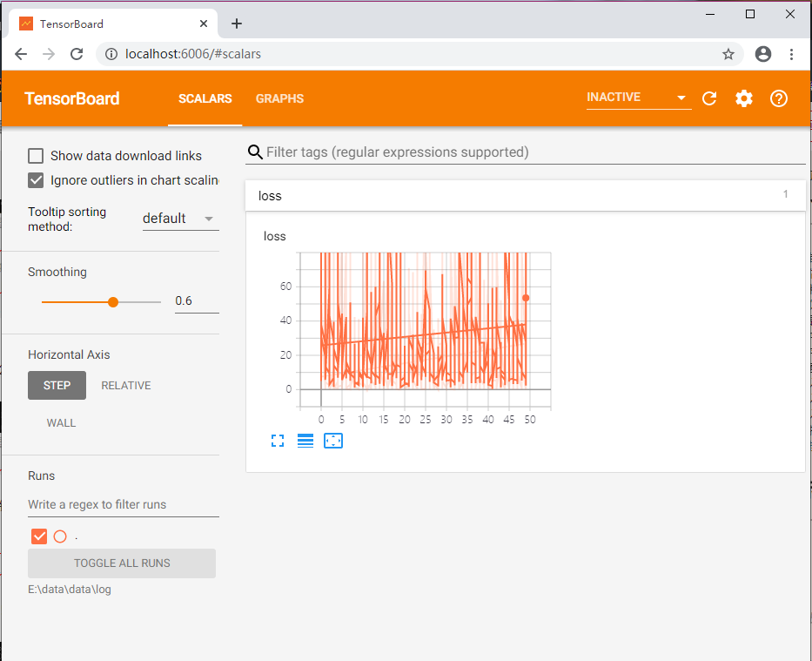The height and width of the screenshot is (661, 812).
Task: Select the RELATIVE horizontal axis mode
Action: pos(126,385)
